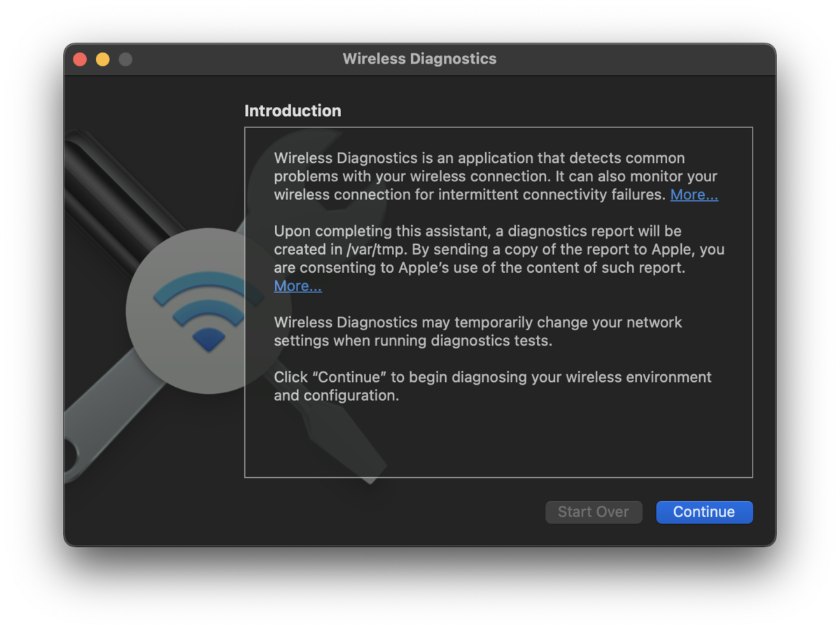The width and height of the screenshot is (840, 631).
Task: Click the grayed-out Start Over button
Action: point(594,512)
